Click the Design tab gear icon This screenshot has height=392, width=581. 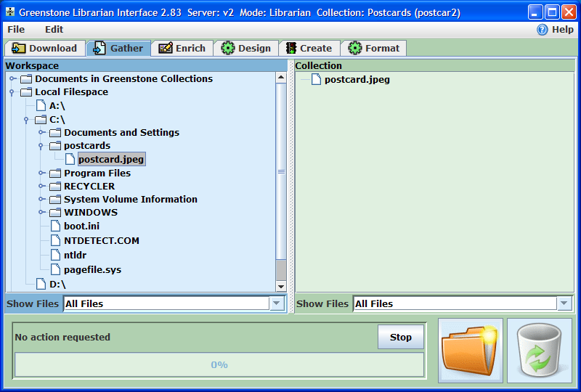(228, 48)
